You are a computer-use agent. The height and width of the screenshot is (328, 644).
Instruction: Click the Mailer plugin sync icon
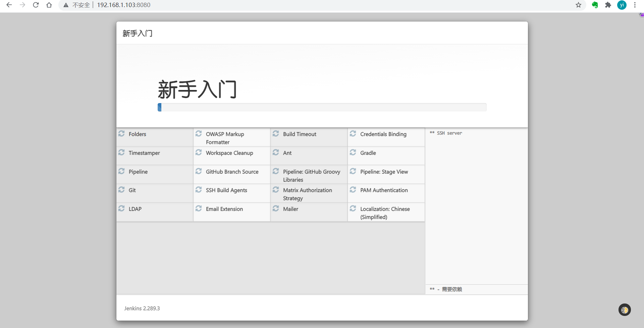276,208
